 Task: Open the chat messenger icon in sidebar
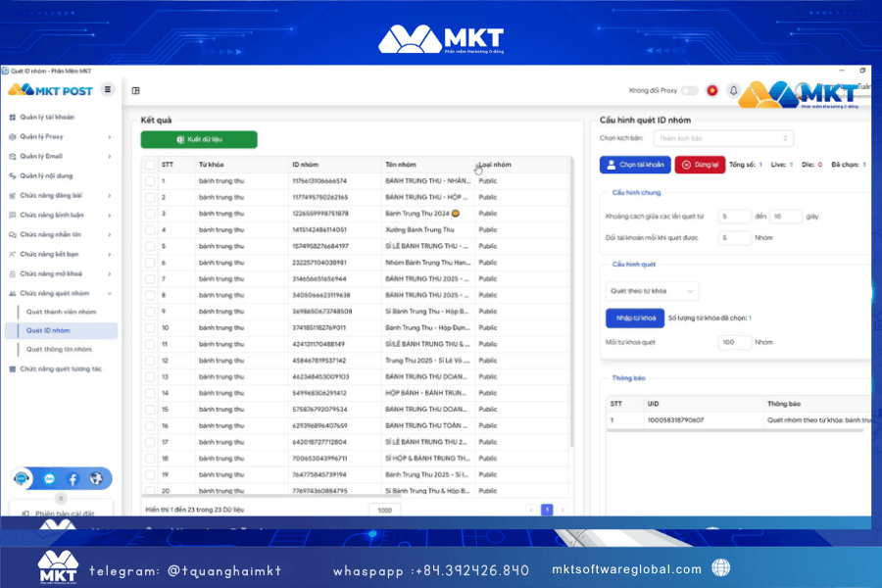49,479
